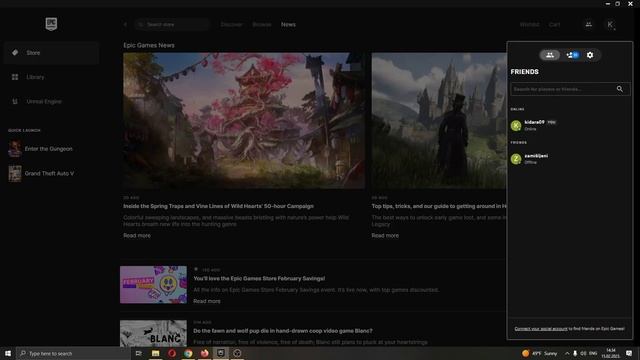Open Firefox from the taskbar
Viewport: 640px width, 360px height.
(204, 353)
